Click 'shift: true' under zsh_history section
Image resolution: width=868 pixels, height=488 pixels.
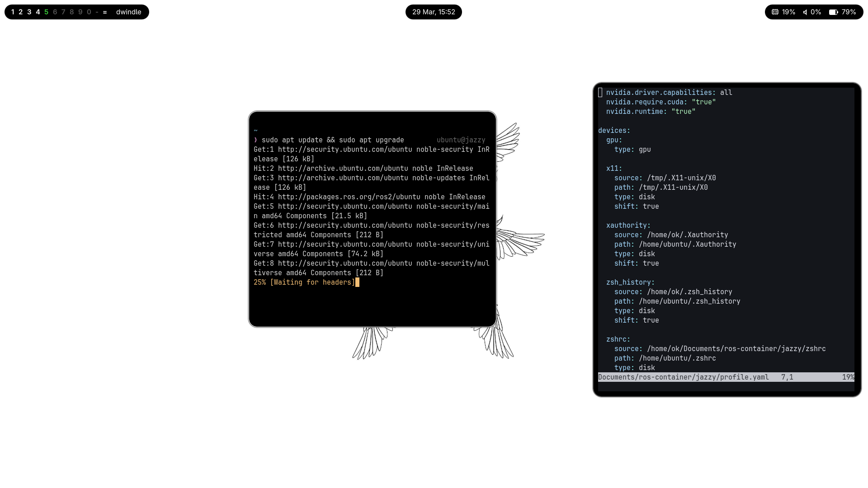pos(636,320)
